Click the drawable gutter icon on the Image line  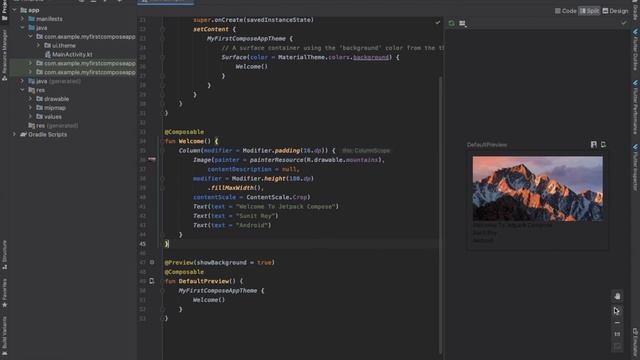152,159
